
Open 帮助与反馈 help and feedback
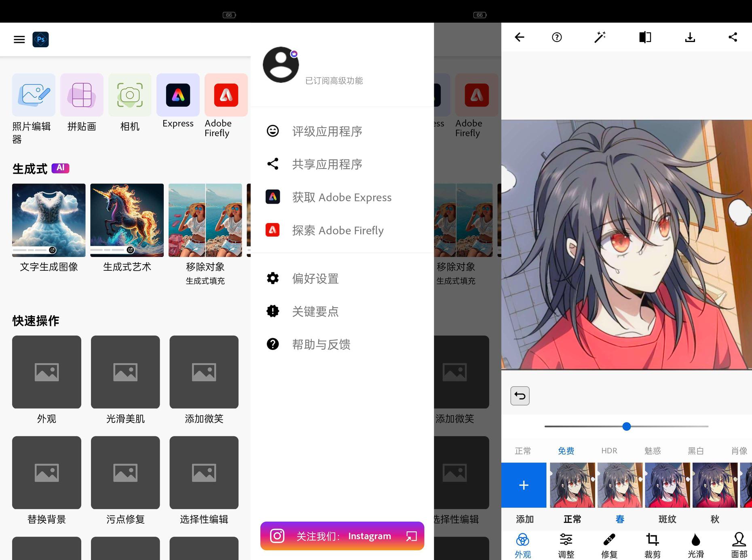pos(321,344)
